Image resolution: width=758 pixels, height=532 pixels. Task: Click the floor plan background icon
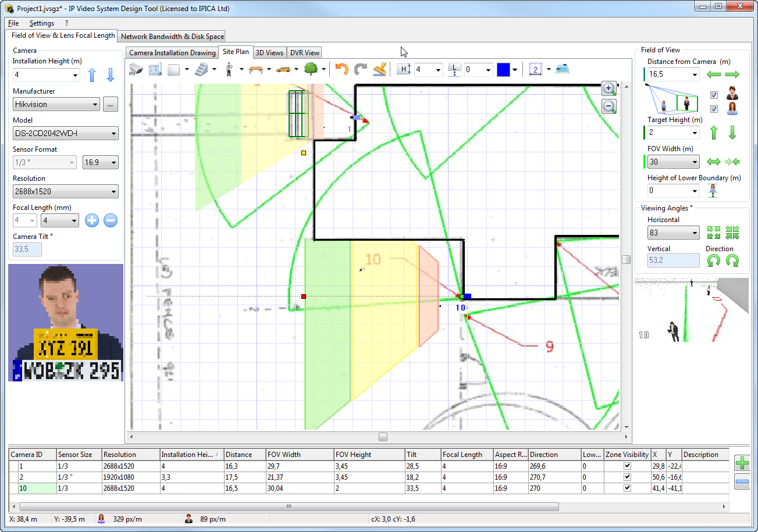click(x=155, y=69)
